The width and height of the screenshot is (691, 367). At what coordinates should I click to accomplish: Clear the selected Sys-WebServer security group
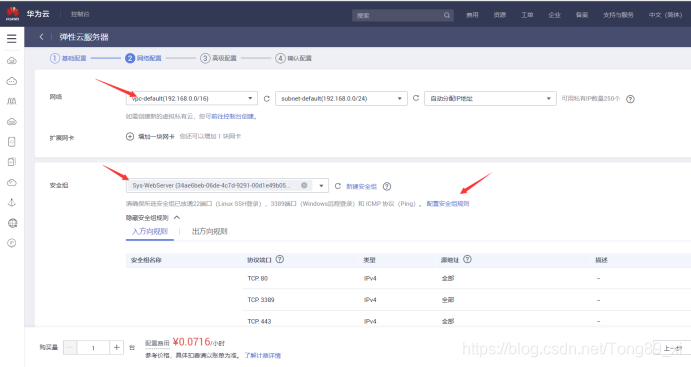[304, 185]
